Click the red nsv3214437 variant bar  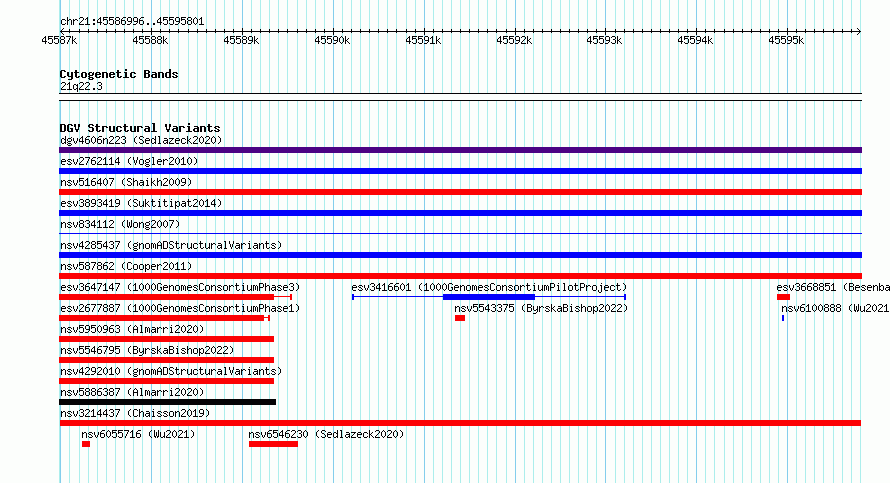click(460, 423)
